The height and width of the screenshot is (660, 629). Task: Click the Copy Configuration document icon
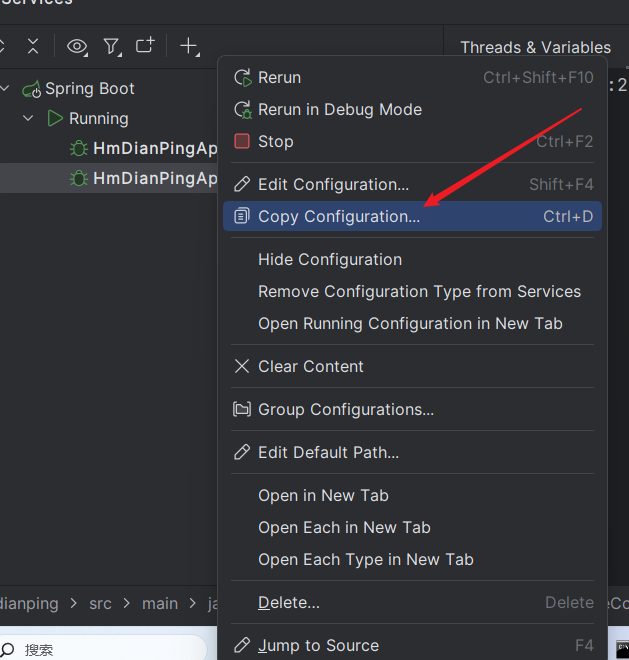[x=242, y=216]
